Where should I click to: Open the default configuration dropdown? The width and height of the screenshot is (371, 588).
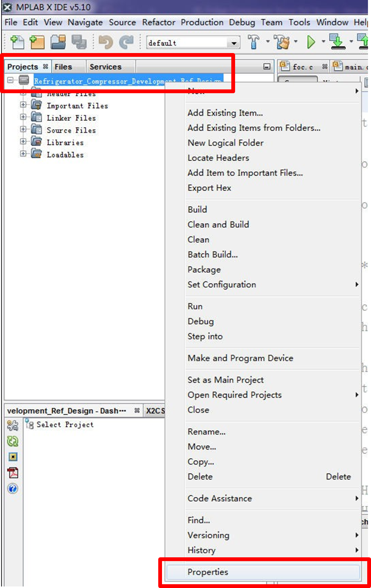(234, 43)
